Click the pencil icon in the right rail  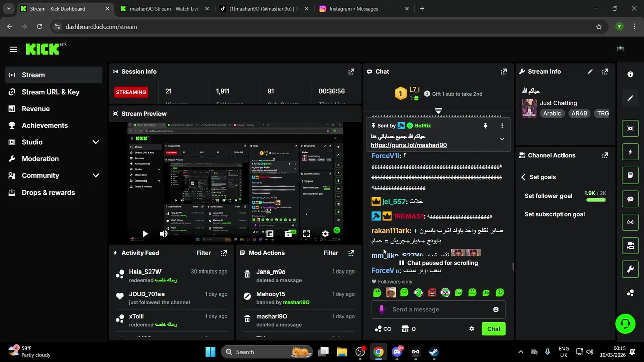pos(630,98)
